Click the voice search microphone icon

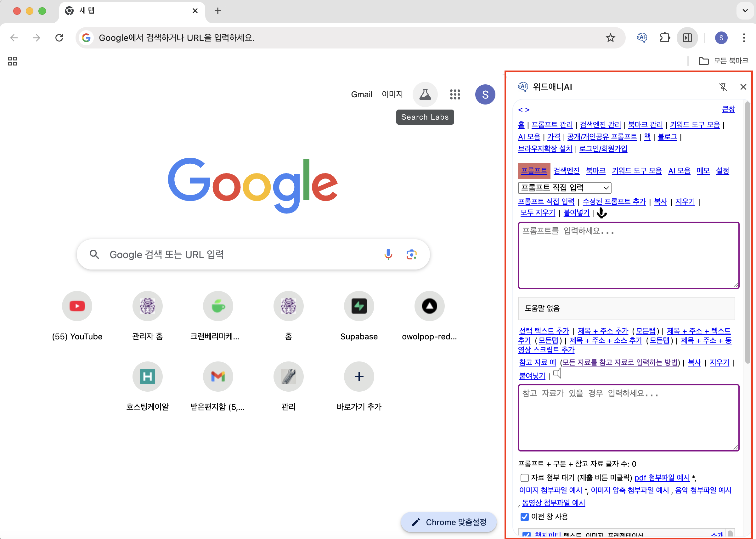tap(388, 255)
